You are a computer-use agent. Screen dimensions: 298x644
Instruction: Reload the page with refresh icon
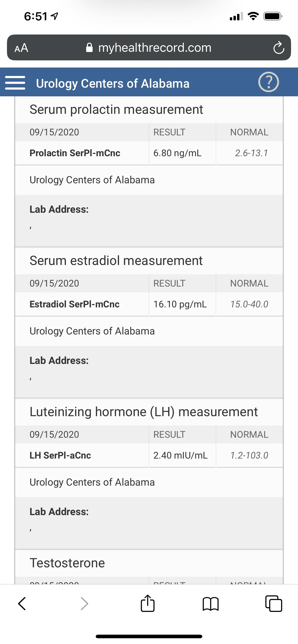(x=279, y=48)
